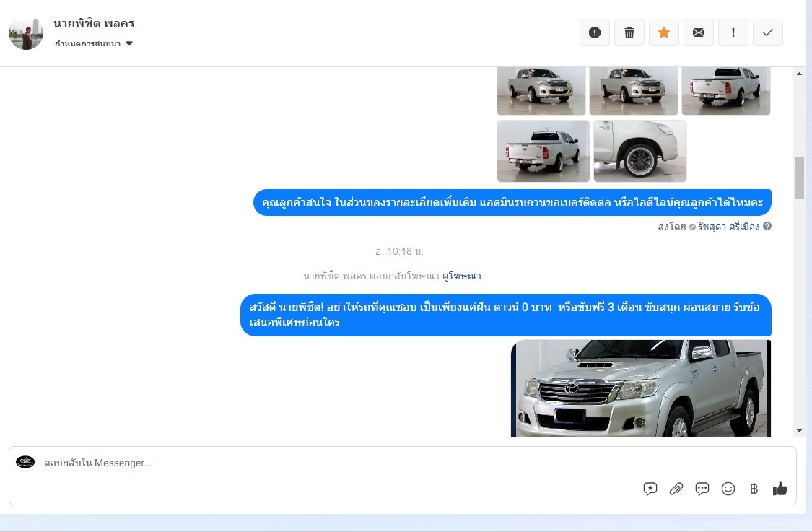Open the starred message-tag bubble icon
The width and height of the screenshot is (812, 532).
tap(650, 489)
